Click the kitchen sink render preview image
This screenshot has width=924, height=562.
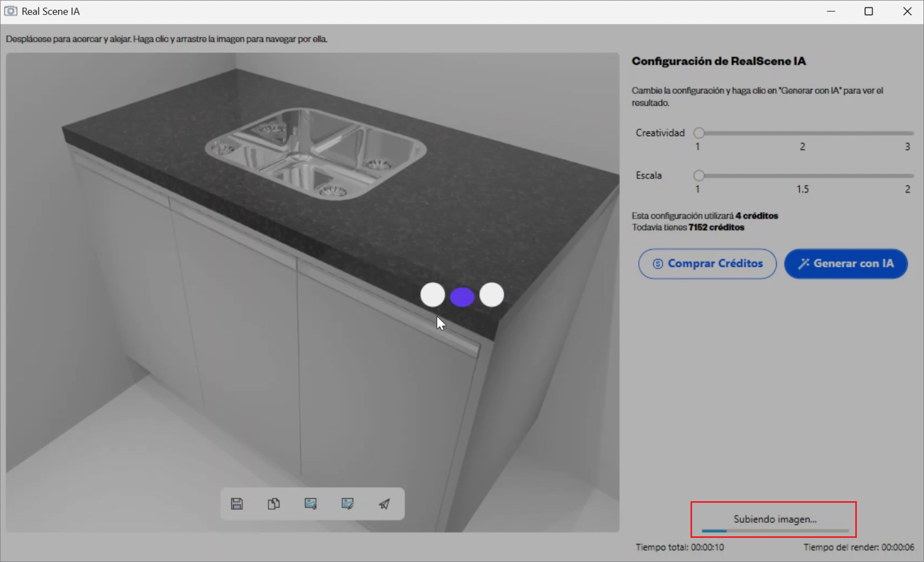click(x=313, y=292)
